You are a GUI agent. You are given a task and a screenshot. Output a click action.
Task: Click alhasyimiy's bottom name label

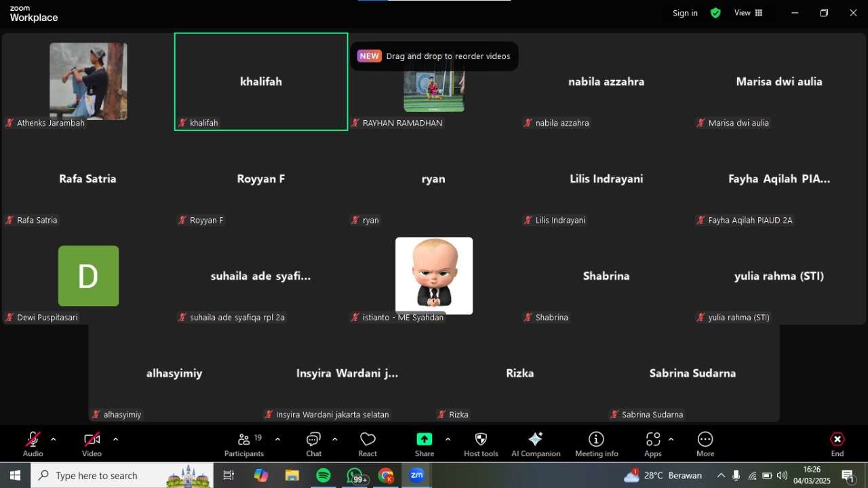[123, 414]
